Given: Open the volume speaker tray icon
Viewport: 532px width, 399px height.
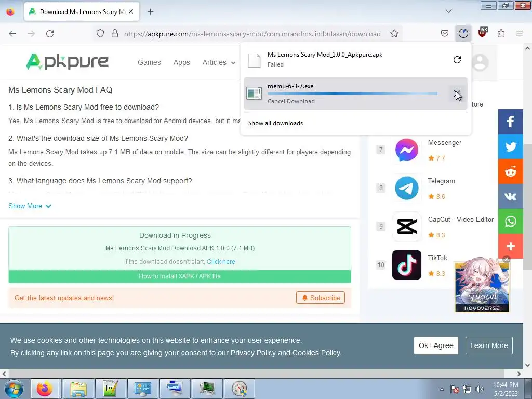Looking at the screenshot, I should (479, 389).
